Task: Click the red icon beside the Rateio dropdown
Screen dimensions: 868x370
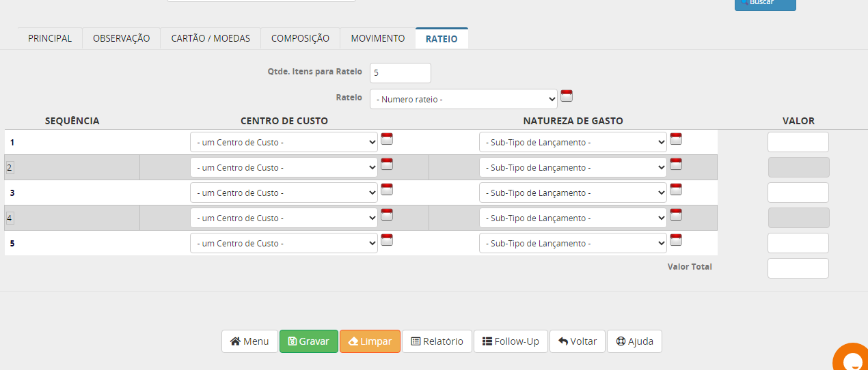Action: (567, 96)
